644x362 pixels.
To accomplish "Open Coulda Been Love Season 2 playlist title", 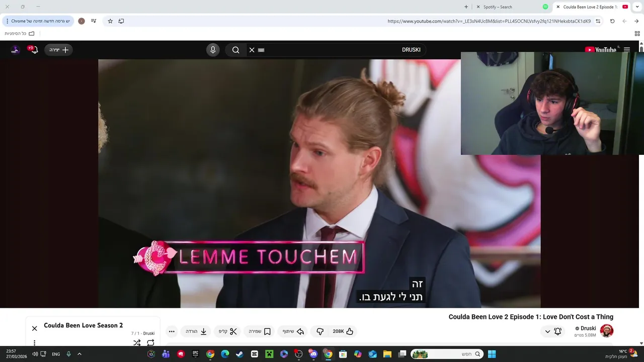I will (x=84, y=325).
